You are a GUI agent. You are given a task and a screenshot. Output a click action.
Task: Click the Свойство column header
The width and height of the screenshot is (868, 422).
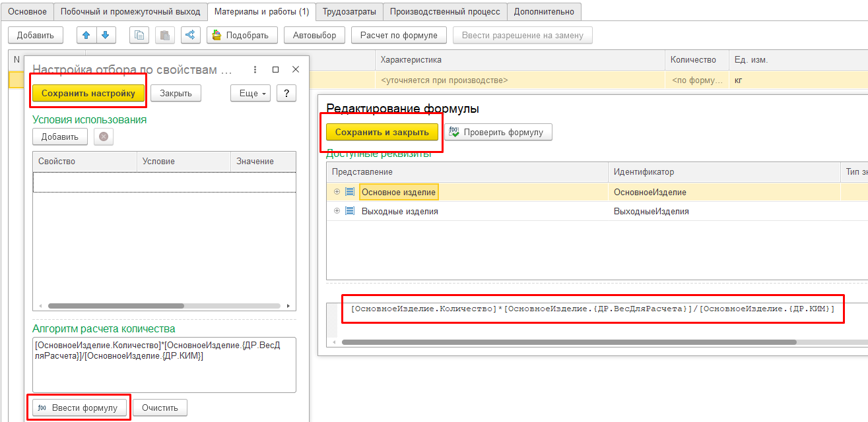(x=84, y=161)
